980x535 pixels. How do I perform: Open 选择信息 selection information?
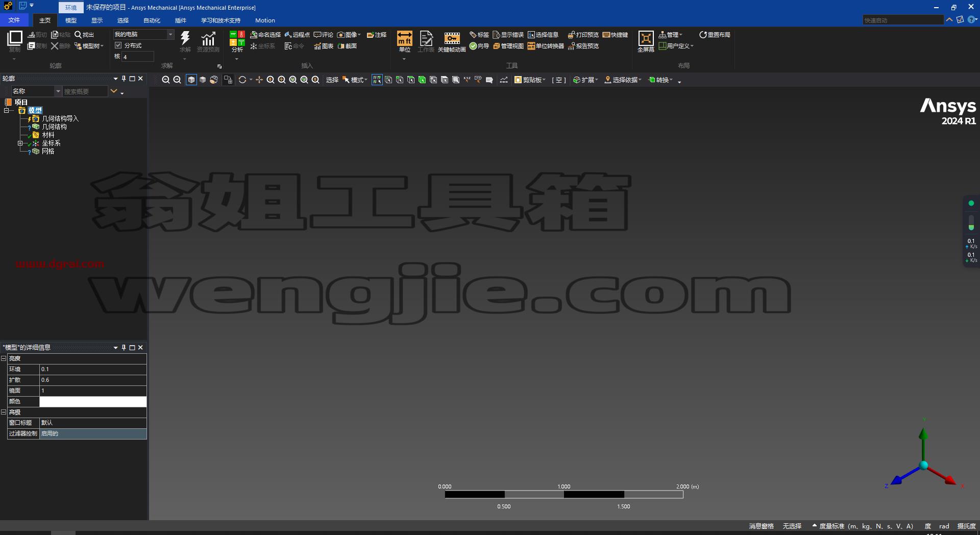[543, 35]
